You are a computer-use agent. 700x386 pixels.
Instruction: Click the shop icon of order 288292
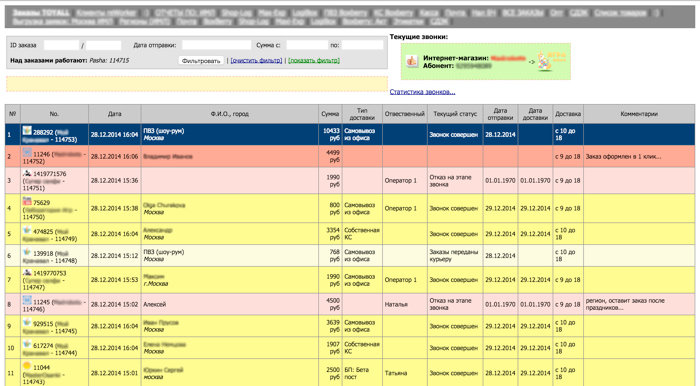point(27,130)
